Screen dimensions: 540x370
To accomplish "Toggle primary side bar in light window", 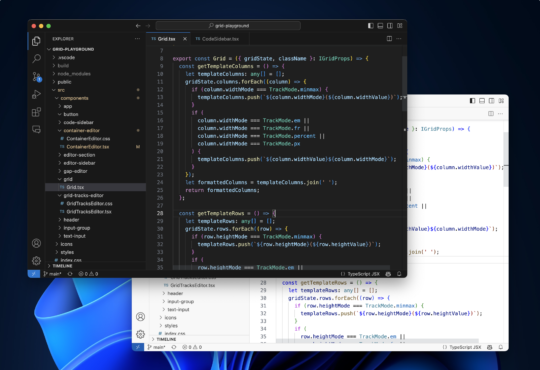I will 472,101.
